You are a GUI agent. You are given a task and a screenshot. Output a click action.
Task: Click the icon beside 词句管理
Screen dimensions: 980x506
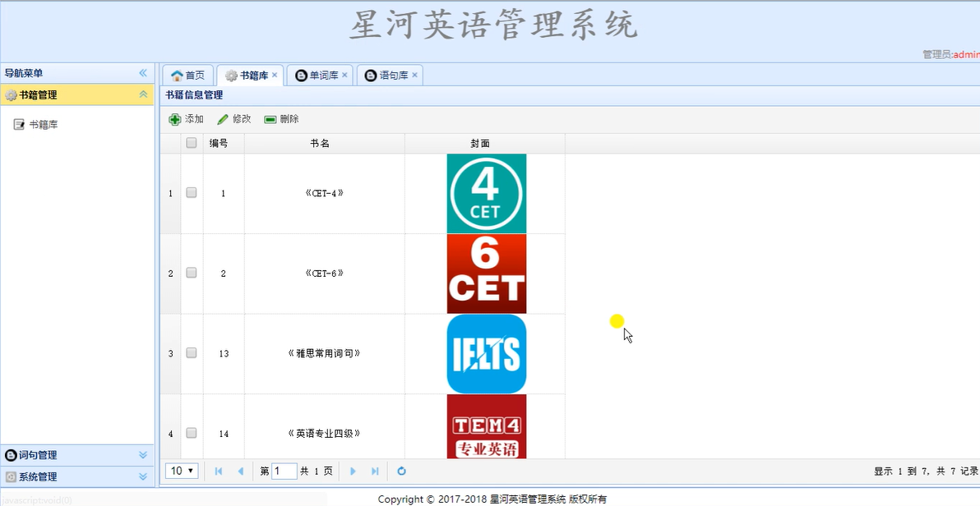point(11,455)
